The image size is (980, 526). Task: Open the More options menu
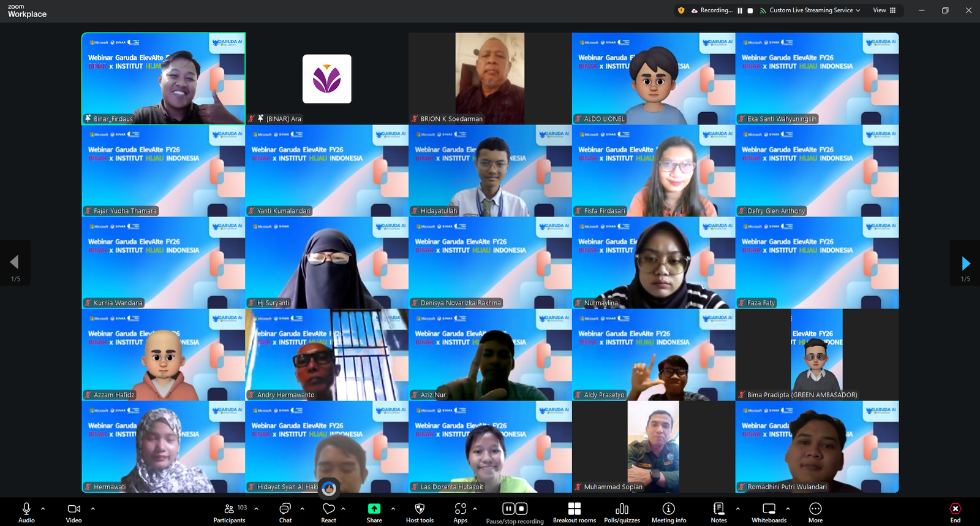(815, 513)
